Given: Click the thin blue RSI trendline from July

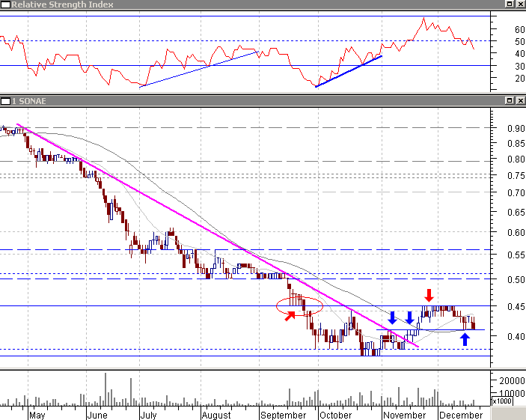Looking at the screenshot, I should click(x=199, y=69).
